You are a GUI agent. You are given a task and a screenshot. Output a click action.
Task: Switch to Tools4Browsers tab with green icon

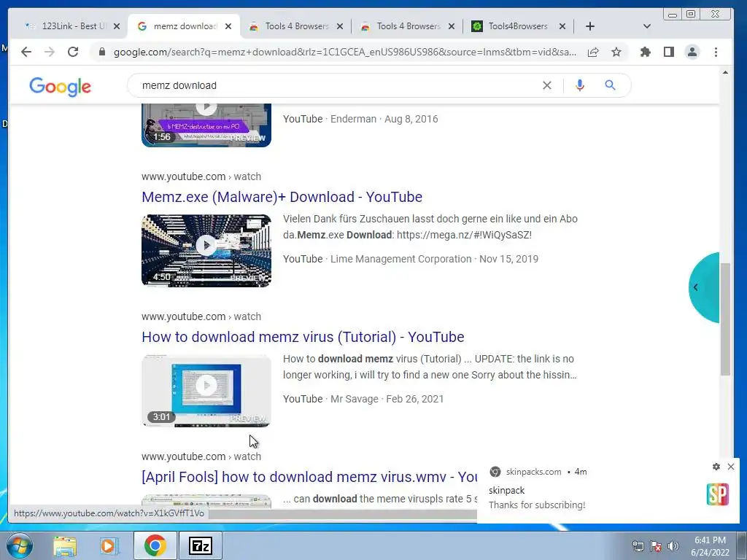(511, 26)
